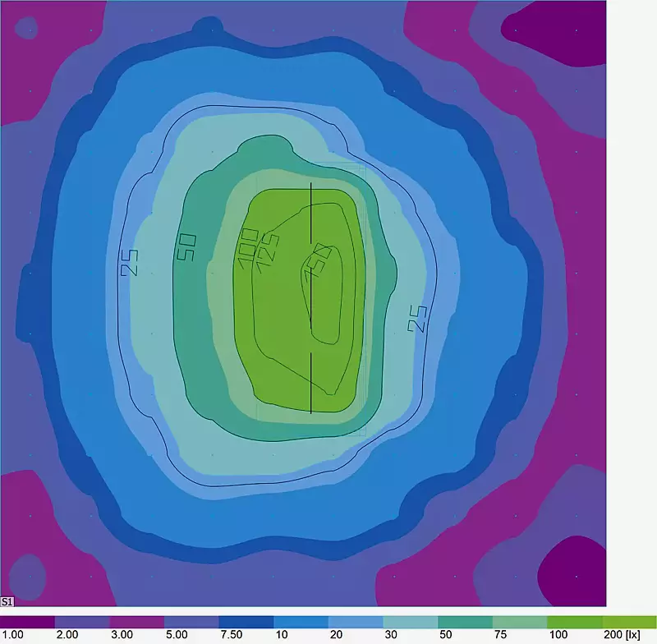Pick the 3.00 lx magenta legend swatch
Image resolution: width=657 pixels, height=644 pixels.
coord(136,621)
